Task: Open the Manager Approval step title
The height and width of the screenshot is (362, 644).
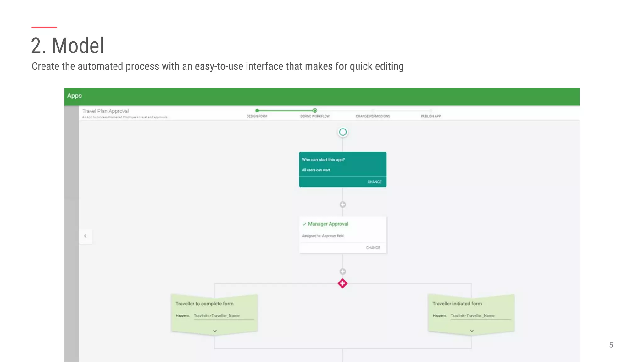Action: click(328, 224)
